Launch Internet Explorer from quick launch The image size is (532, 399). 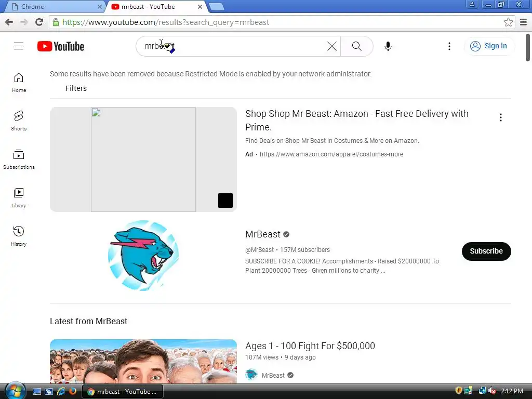tap(61, 392)
